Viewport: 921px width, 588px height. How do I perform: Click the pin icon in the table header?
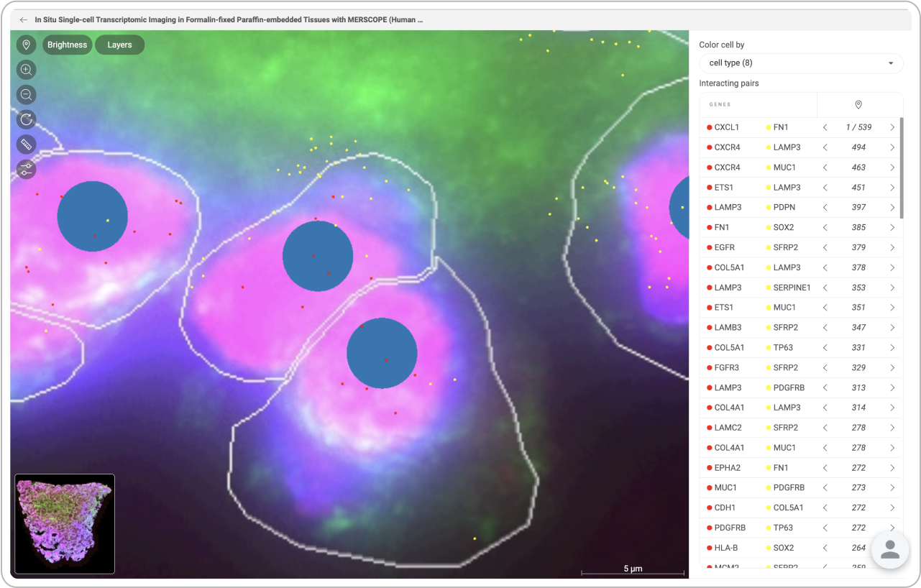point(858,105)
